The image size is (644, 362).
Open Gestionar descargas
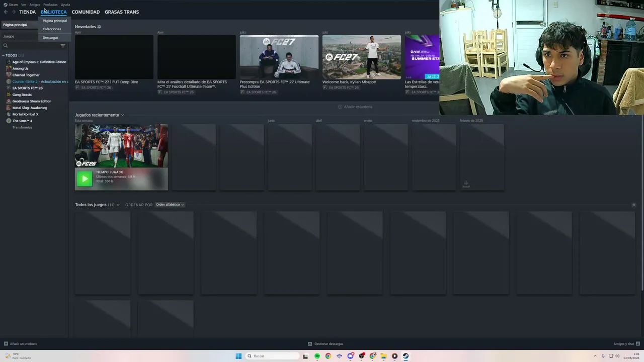[x=329, y=344]
